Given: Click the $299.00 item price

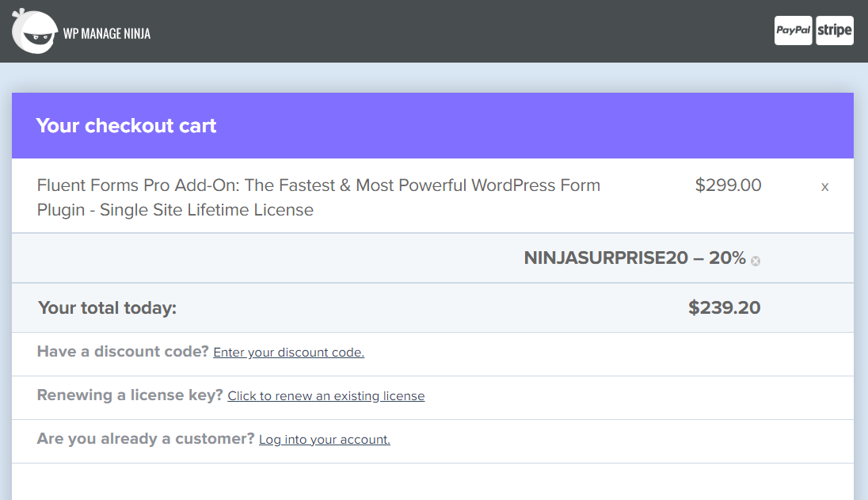Looking at the screenshot, I should [728, 185].
